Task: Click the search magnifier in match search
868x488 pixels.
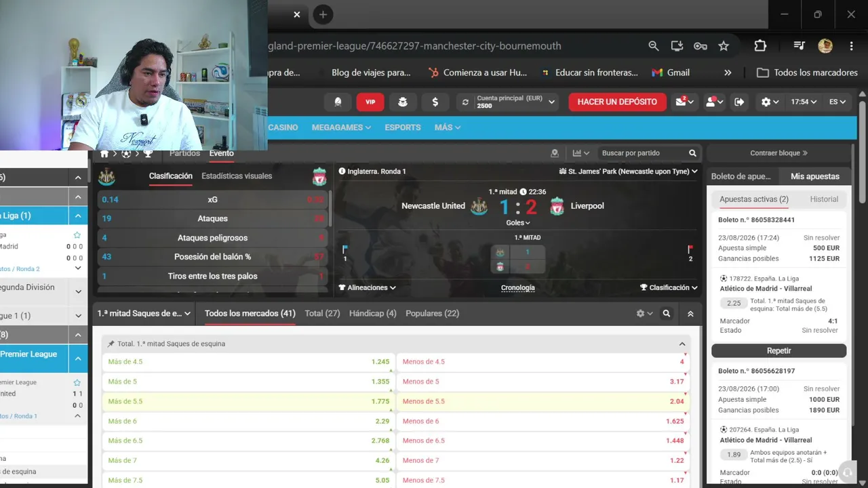Action: [x=692, y=153]
